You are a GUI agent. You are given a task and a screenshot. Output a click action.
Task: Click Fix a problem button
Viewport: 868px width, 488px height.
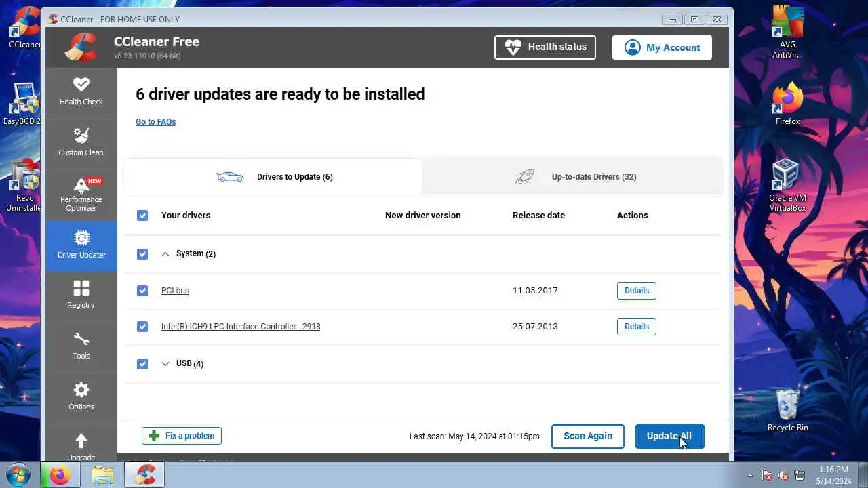182,436
